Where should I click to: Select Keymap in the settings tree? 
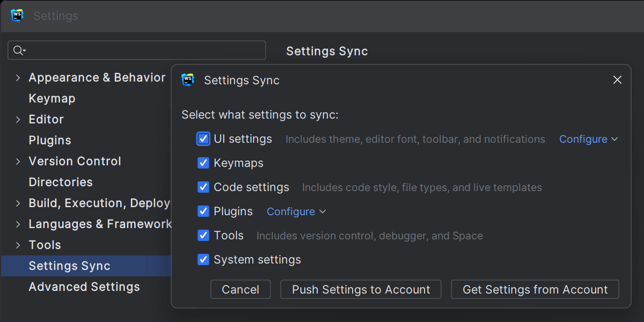click(x=52, y=99)
